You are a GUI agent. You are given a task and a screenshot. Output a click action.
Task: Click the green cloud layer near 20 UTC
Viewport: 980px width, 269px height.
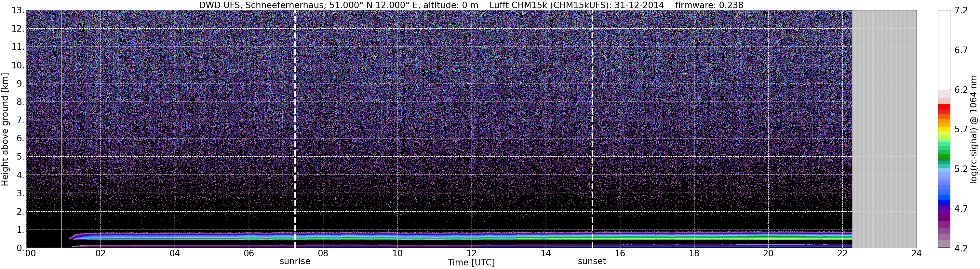pyautogui.click(x=769, y=237)
